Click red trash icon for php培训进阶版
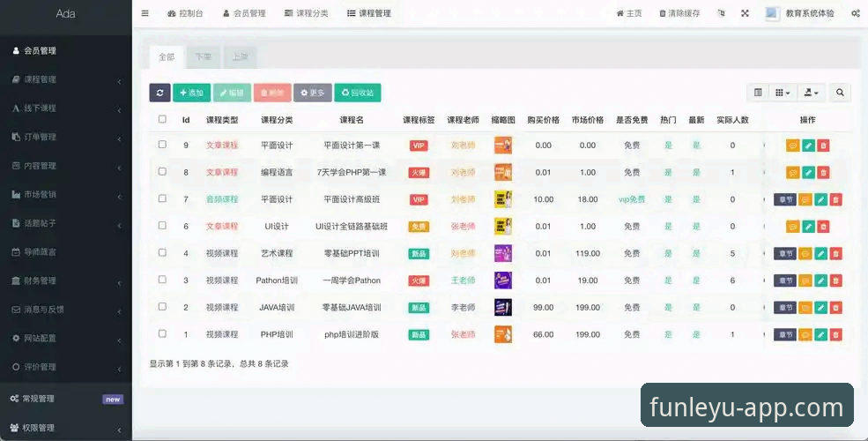 point(836,334)
